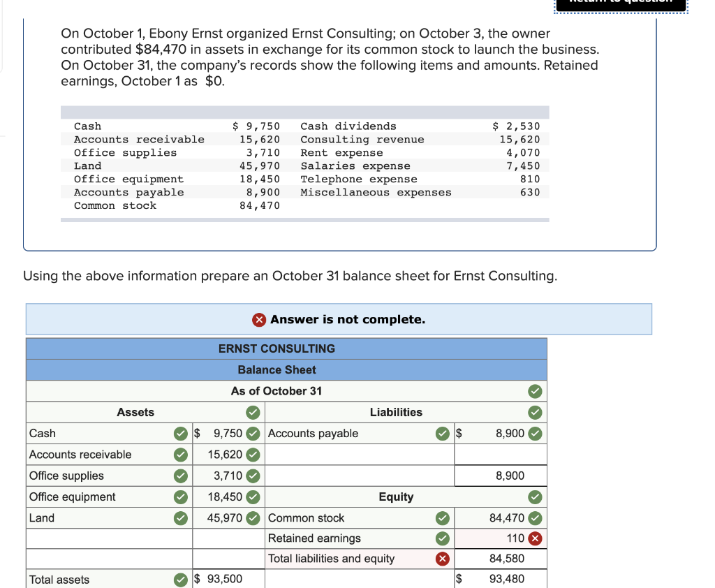Click the green check beside 84,470 equity amount
The image size is (715, 588).
(535, 518)
